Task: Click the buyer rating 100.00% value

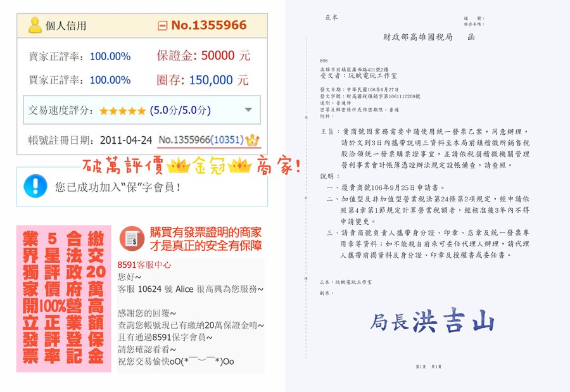Action: tap(110, 80)
